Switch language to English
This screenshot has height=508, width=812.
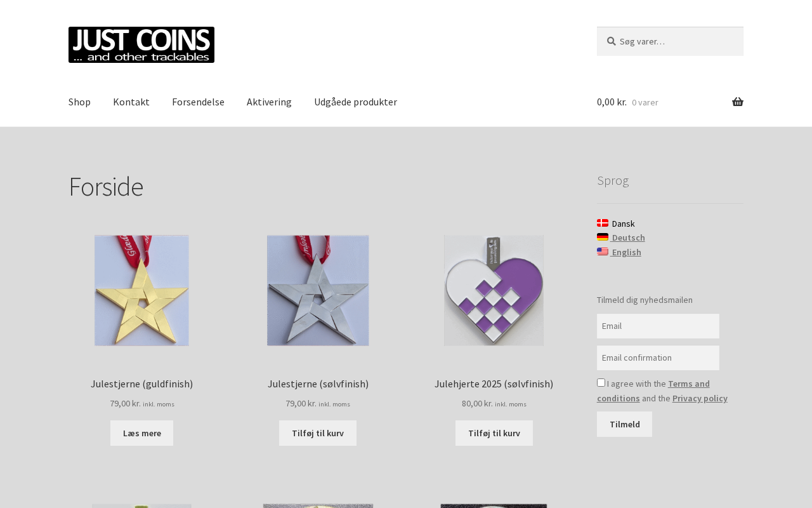click(626, 252)
